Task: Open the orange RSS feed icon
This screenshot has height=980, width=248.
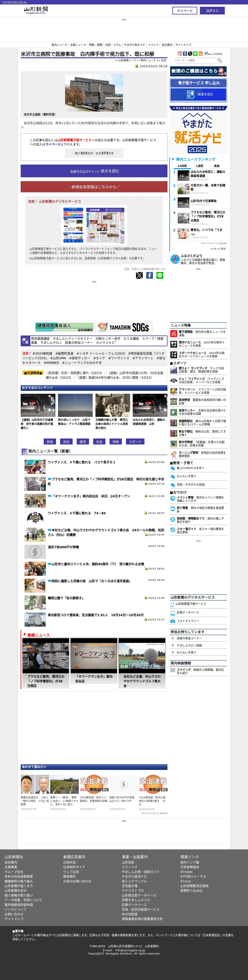Action: [200, 54]
